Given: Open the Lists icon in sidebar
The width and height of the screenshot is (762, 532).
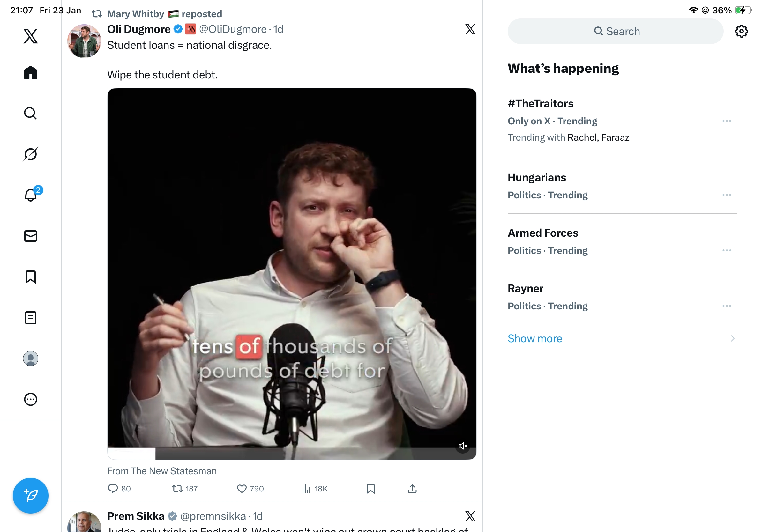Looking at the screenshot, I should 31,318.
